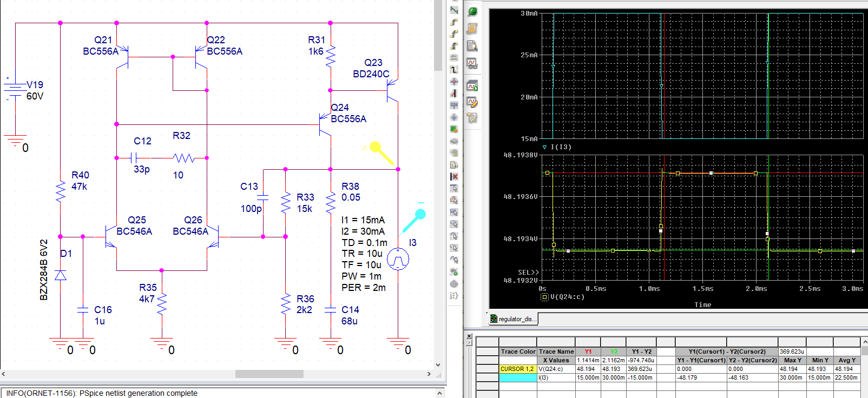The width and height of the screenshot is (868, 398).
Task: Click the SEL>> plot selector marker
Action: (528, 273)
